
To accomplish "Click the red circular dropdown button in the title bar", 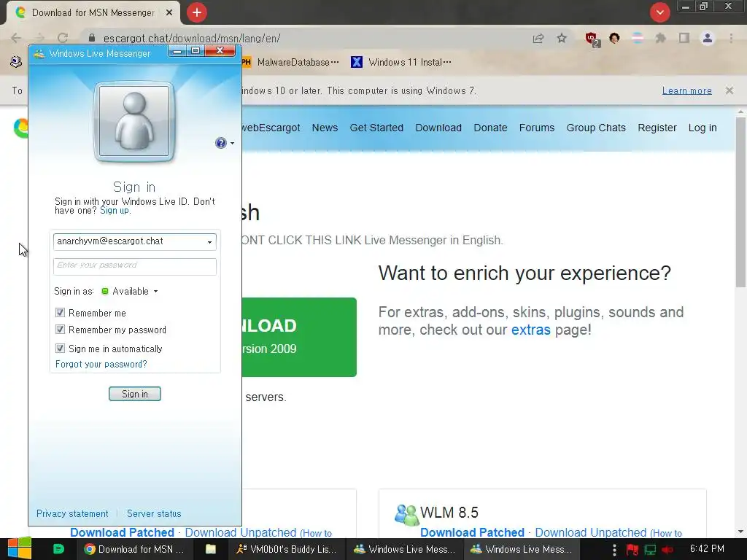I will coord(659,12).
